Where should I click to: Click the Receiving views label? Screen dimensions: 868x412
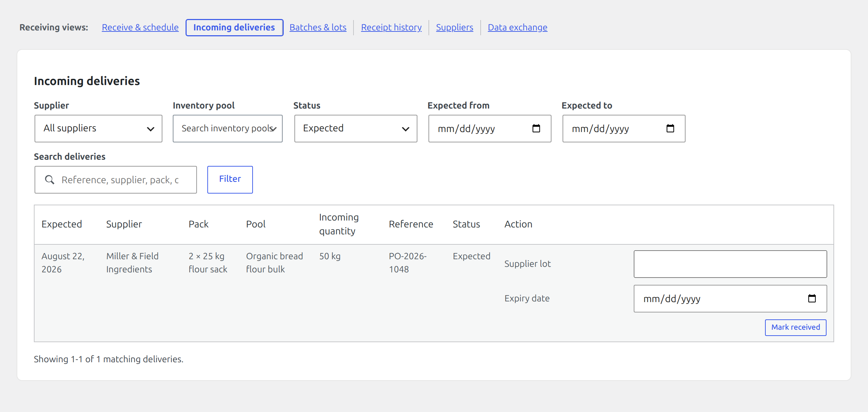click(54, 27)
